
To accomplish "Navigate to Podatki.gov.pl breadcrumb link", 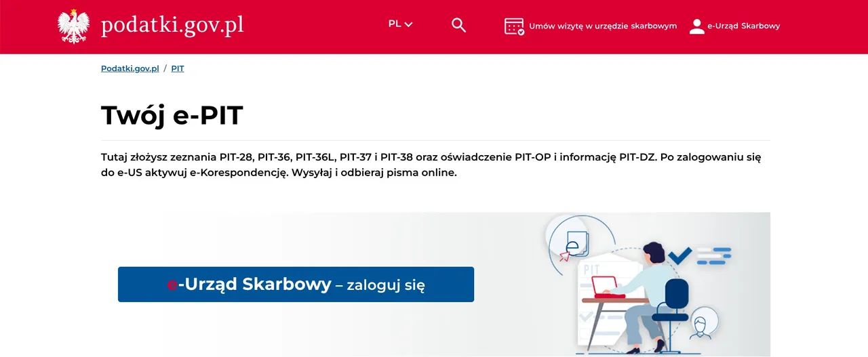I will click(x=130, y=68).
